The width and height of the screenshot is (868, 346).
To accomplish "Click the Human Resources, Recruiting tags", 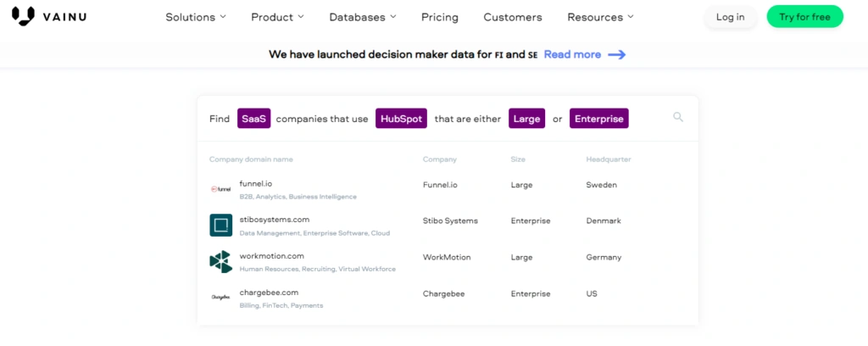I will click(x=317, y=269).
